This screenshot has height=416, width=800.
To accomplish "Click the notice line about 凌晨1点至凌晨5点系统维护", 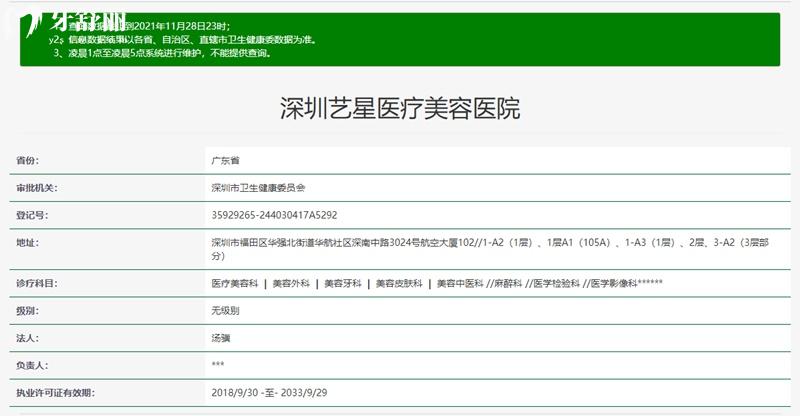I will 162,53.
